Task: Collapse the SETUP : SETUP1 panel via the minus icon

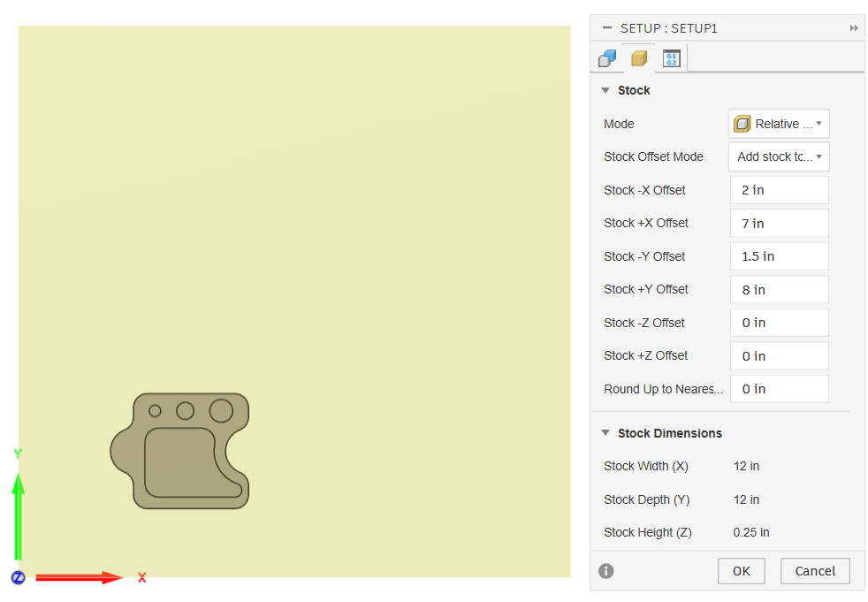Action: (607, 27)
